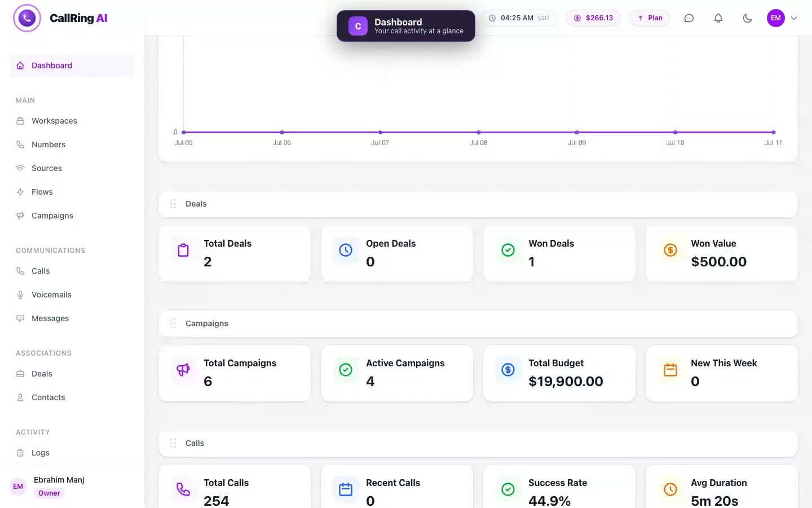Click the 04:25 AM clock pill

coord(519,18)
